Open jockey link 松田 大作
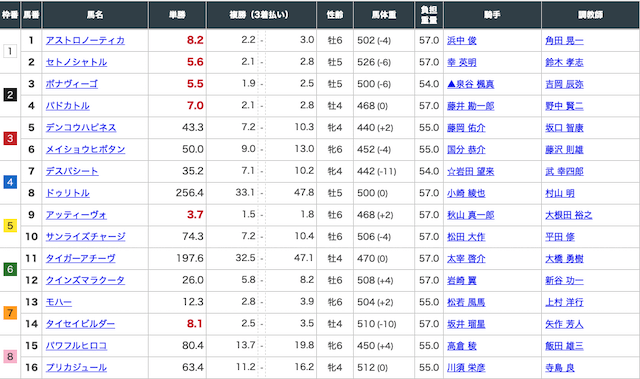Image resolution: width=640 pixels, height=379 pixels. [466, 237]
